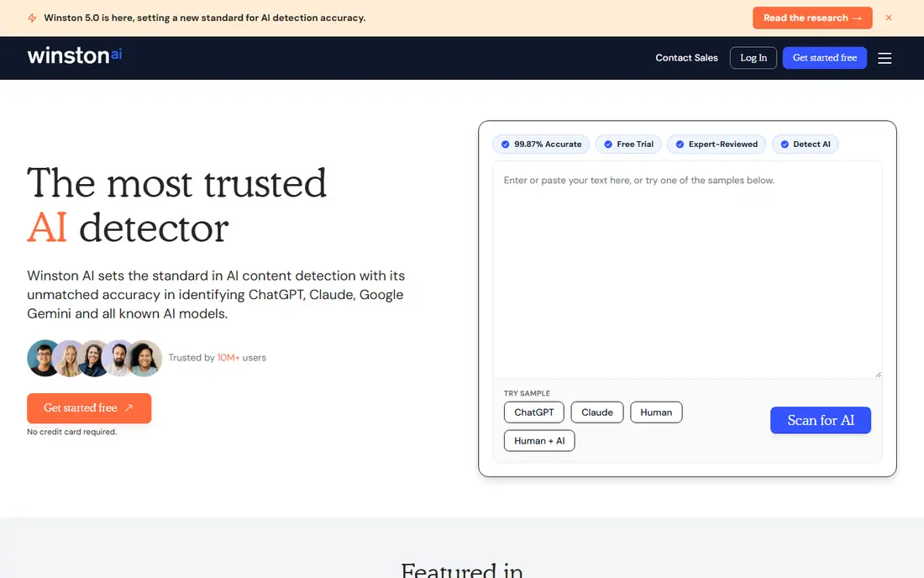Open the hamburger menu icon
This screenshot has width=924, height=578.
[x=884, y=58]
